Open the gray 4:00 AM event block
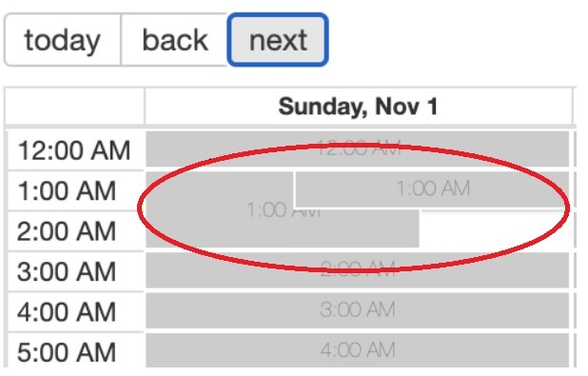 [358, 350]
